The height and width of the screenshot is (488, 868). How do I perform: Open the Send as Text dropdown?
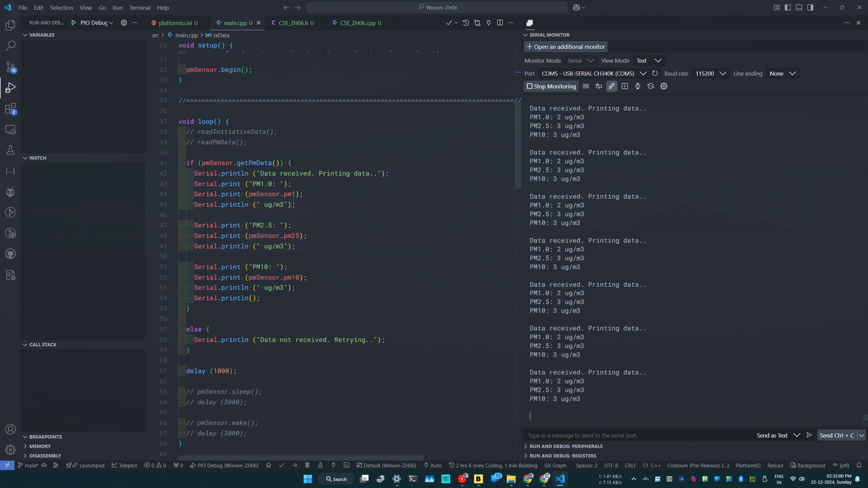click(x=778, y=435)
